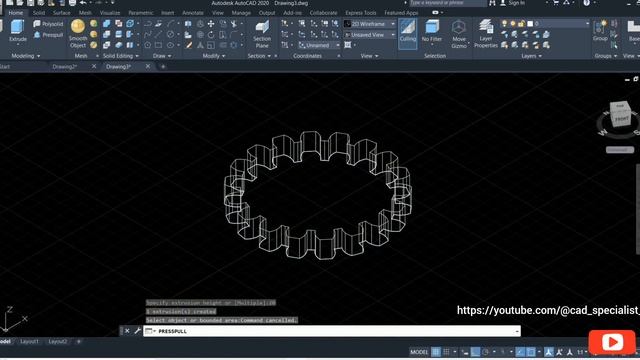Click the Section Plane tool
Viewport: 640px width, 360px height.
coord(262,34)
